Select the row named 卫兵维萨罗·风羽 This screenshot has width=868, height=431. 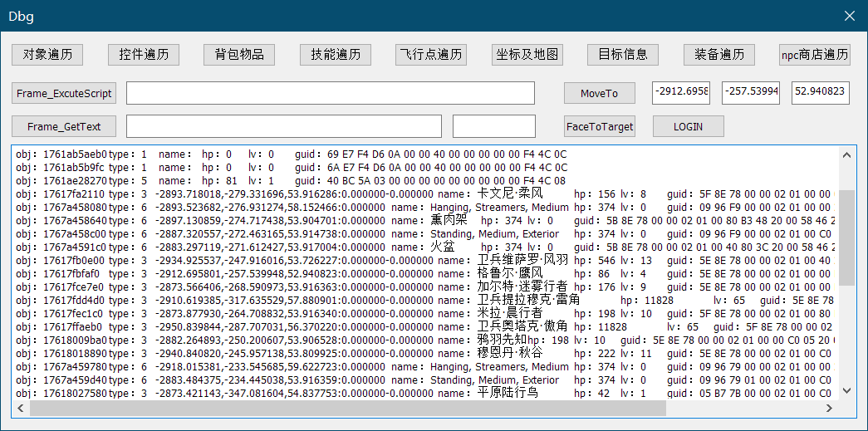(425, 261)
